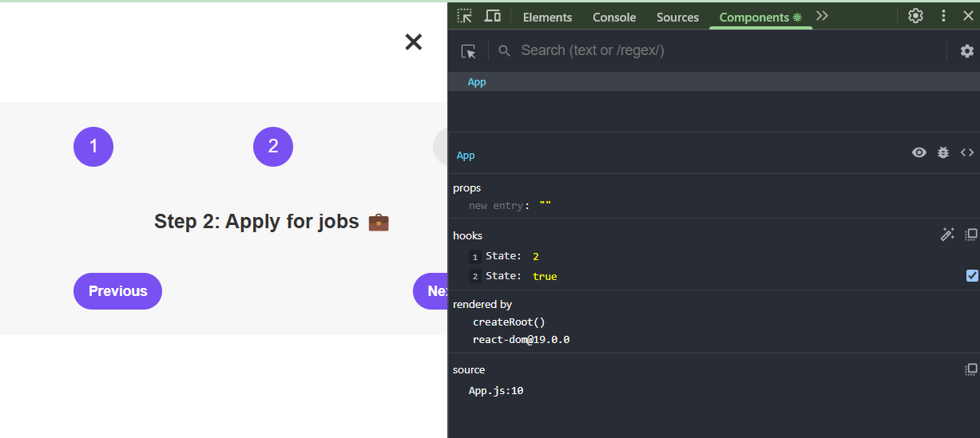Open the Console tab

pyautogui.click(x=614, y=17)
